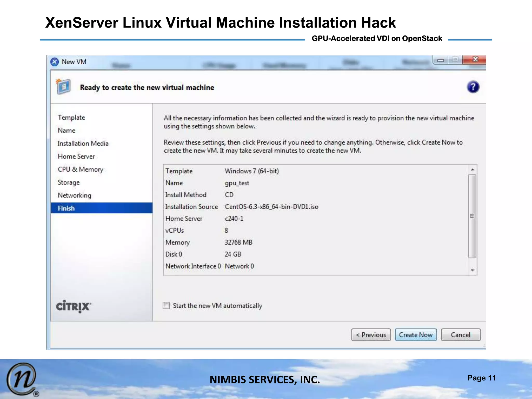Click the 'Memory' row label in summary
Screen dimensions: 532x399
177,243
